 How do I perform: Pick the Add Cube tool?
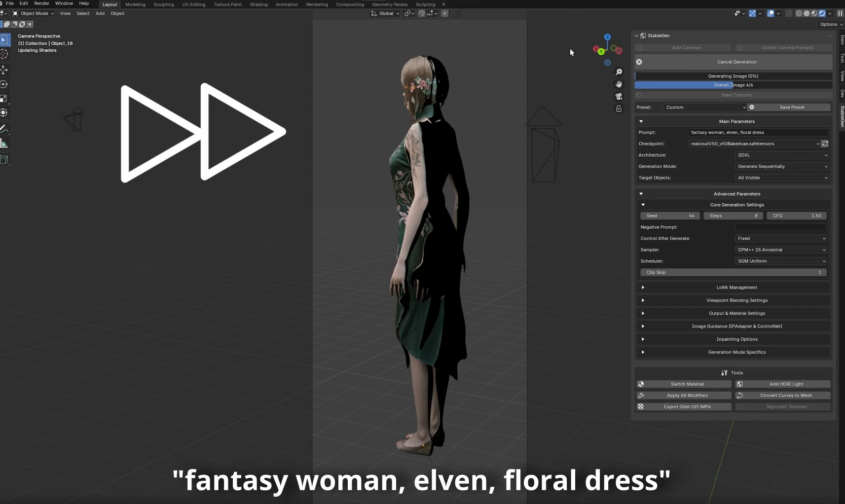click(4, 159)
